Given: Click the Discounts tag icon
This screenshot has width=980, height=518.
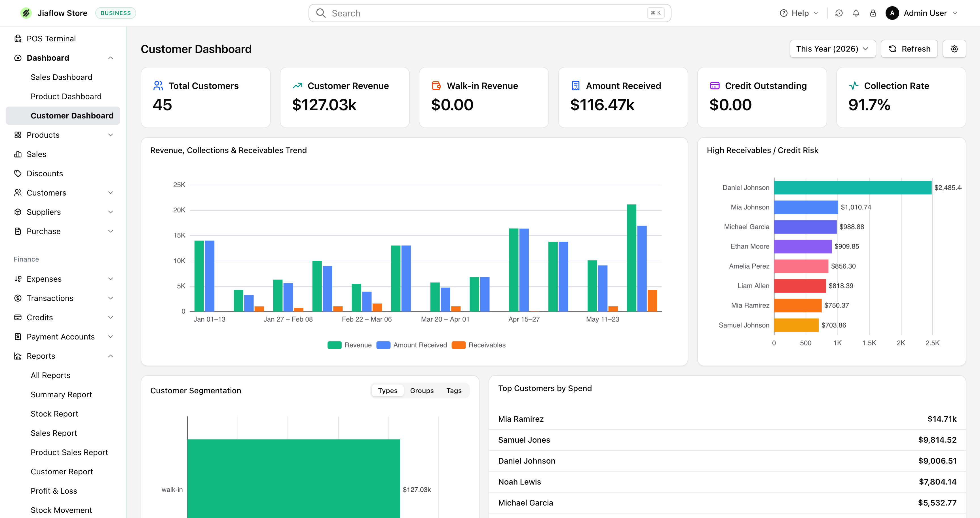Looking at the screenshot, I should (18, 173).
